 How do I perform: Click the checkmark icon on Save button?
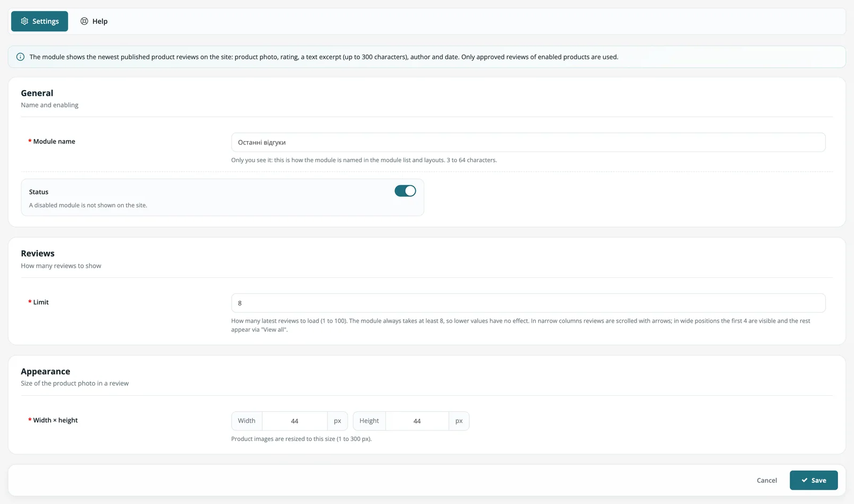804,481
